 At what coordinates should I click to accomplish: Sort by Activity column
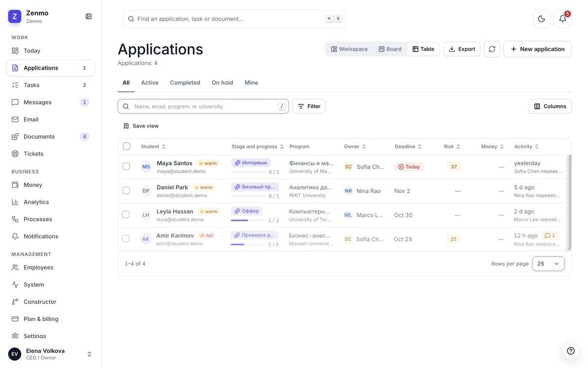[527, 146]
